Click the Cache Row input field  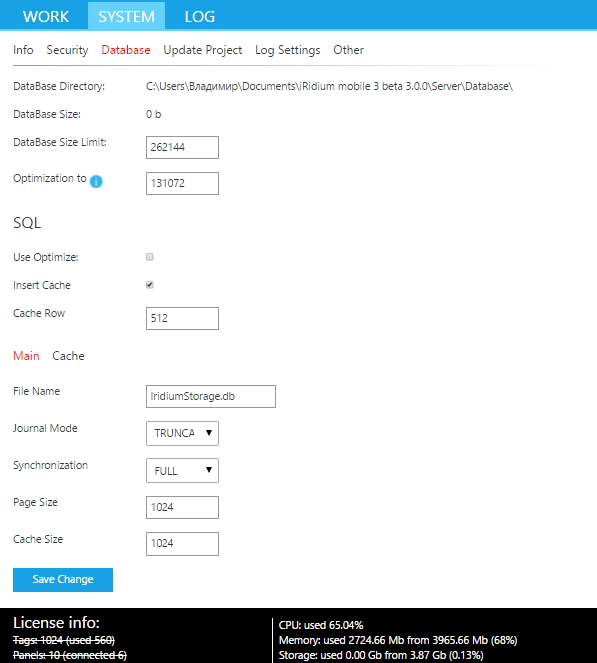[182, 318]
